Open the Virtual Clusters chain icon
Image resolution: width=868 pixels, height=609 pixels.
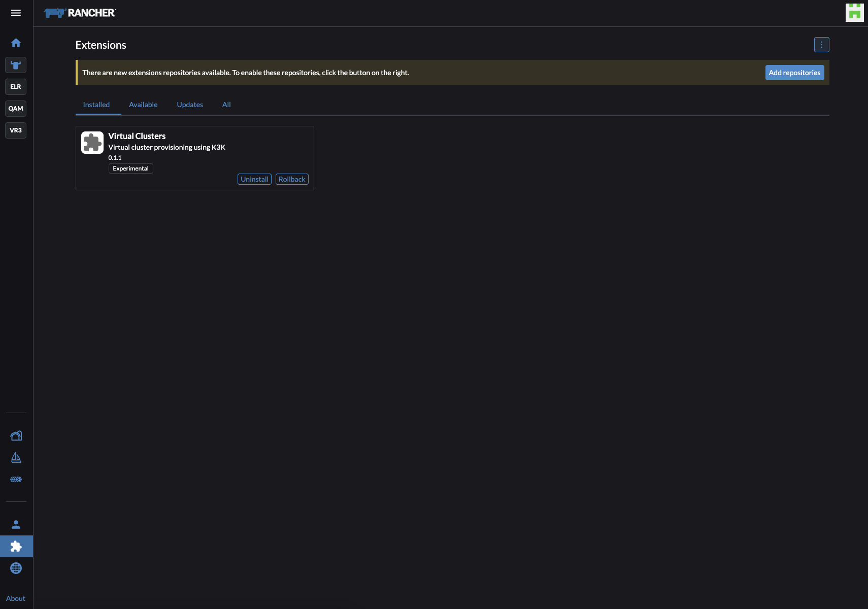[x=16, y=480]
